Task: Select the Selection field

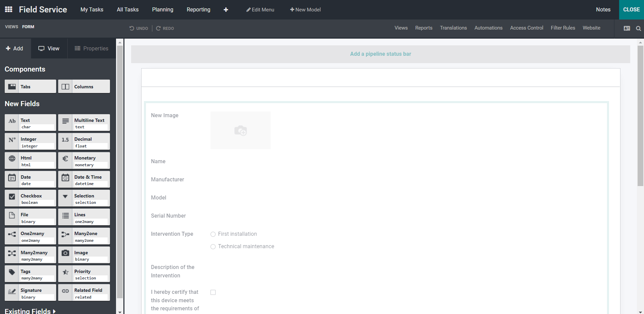Action: (84, 198)
